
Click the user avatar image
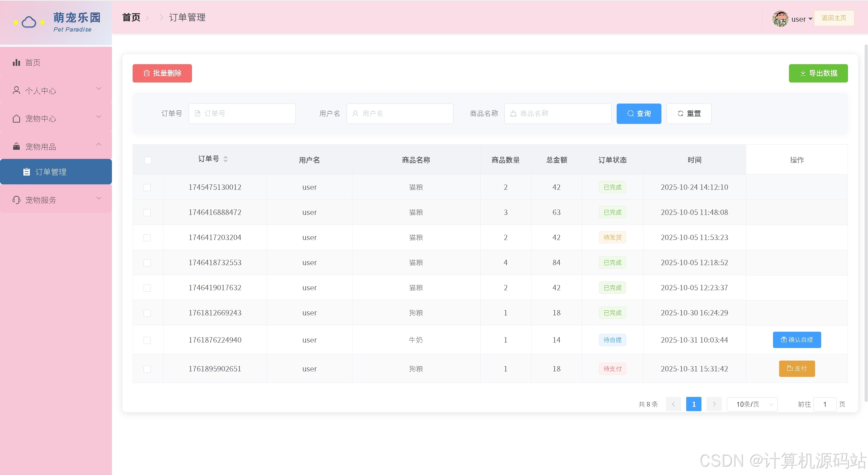pyautogui.click(x=780, y=19)
